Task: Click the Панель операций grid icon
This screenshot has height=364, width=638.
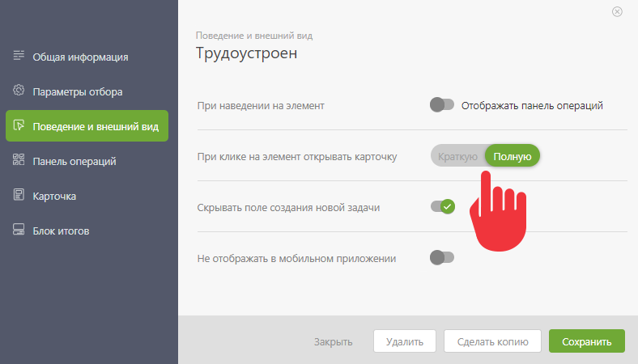Action: coord(19,160)
